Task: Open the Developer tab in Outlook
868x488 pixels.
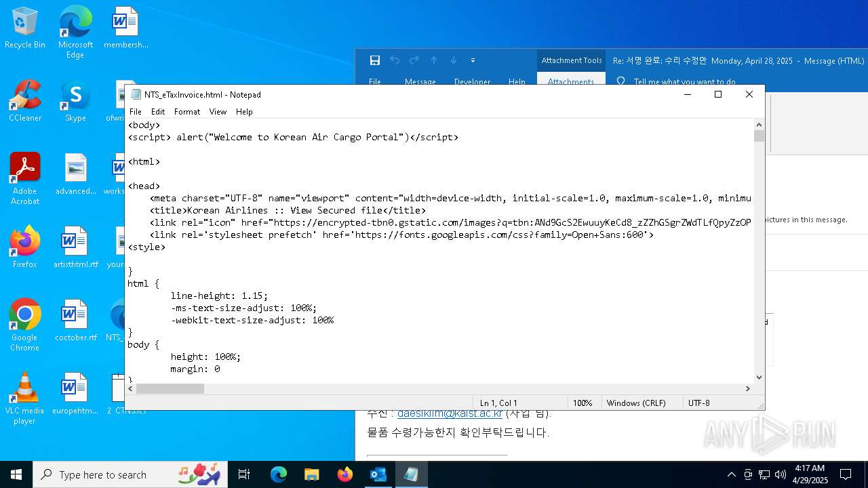Action: pos(472,81)
